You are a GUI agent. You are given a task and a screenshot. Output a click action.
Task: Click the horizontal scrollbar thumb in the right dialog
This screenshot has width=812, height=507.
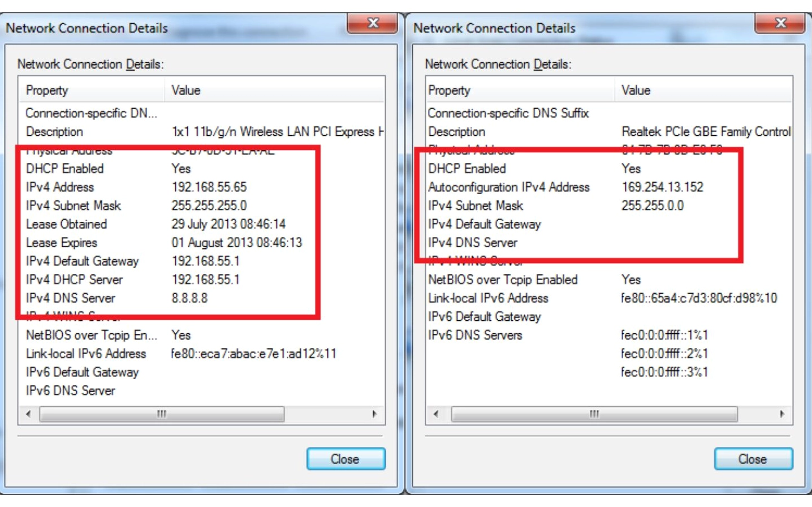(x=594, y=414)
